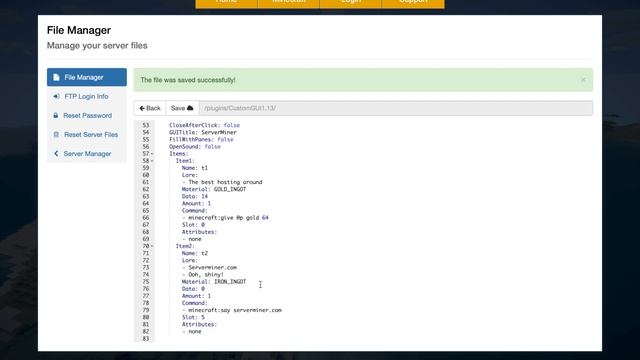Click the FTP login arrow icon
640x360 pixels.
pyautogui.click(x=56, y=96)
